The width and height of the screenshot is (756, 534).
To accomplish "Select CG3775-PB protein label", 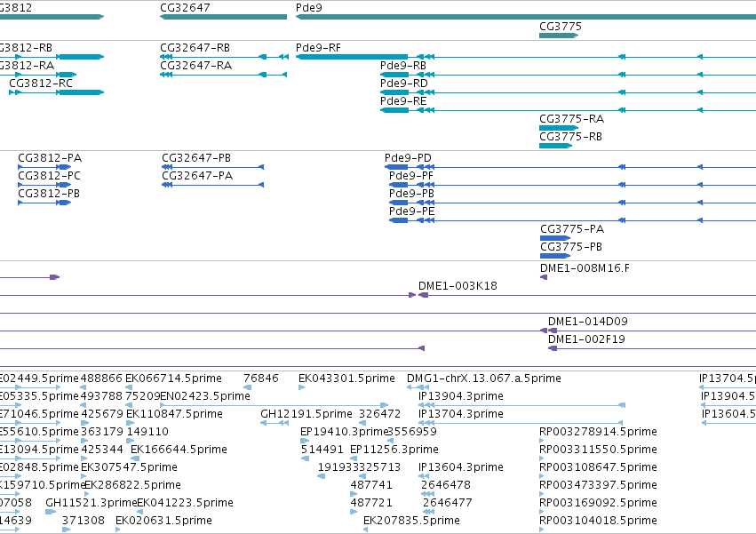I will [x=571, y=247].
